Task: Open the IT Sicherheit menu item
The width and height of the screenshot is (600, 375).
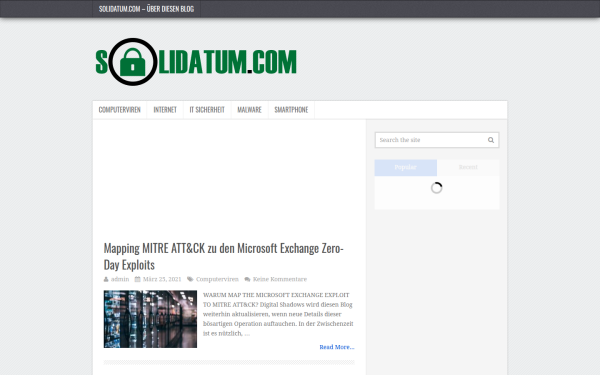Action: [x=207, y=110]
